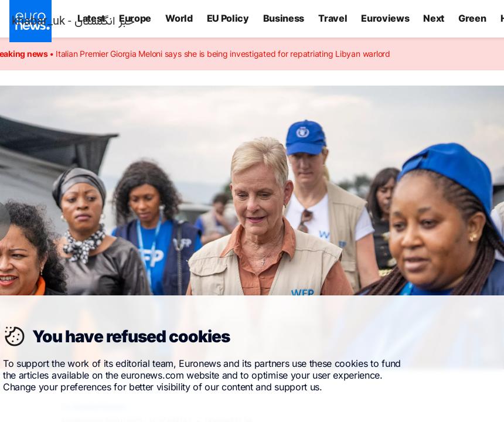Go to the Green section

(x=472, y=18)
